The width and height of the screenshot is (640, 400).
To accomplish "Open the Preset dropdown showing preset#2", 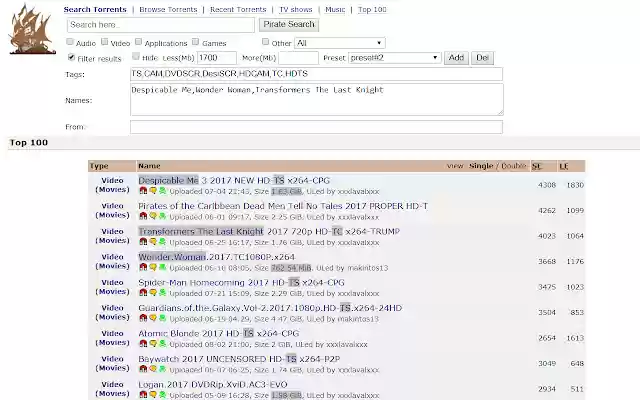I will click(395, 58).
